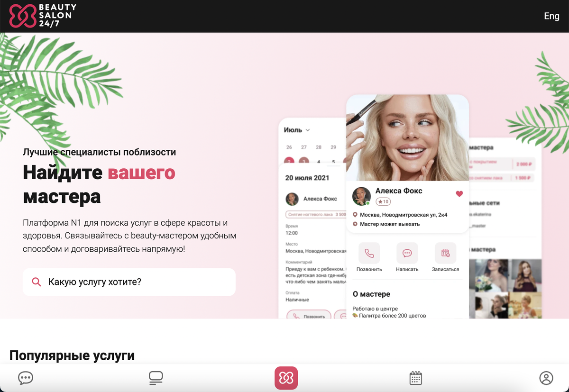The image size is (569, 392).
Task: Click Алекса Фокс avatar photo
Action: [x=361, y=196]
